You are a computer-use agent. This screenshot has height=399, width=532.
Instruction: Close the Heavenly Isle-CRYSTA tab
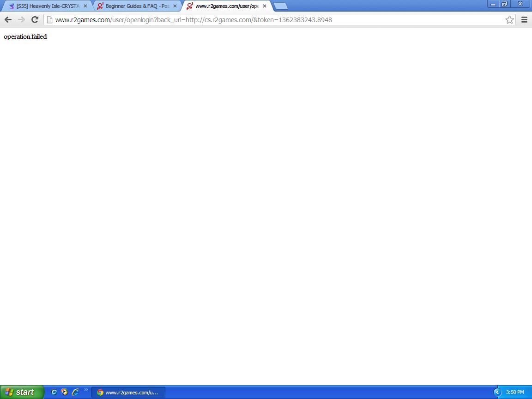pyautogui.click(x=85, y=6)
